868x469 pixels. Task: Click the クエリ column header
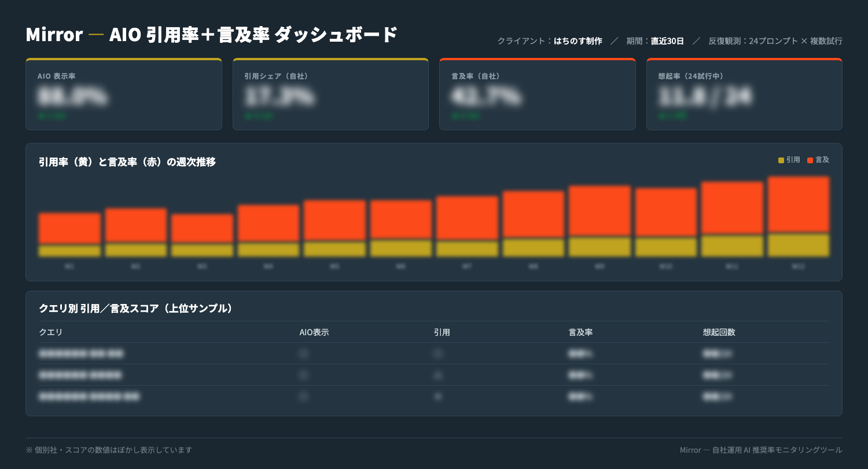pos(51,332)
